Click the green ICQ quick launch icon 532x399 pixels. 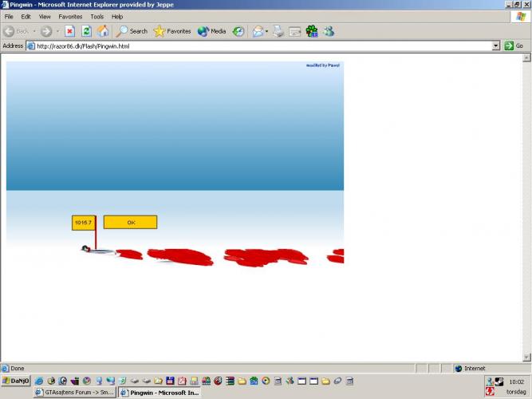coord(254,381)
